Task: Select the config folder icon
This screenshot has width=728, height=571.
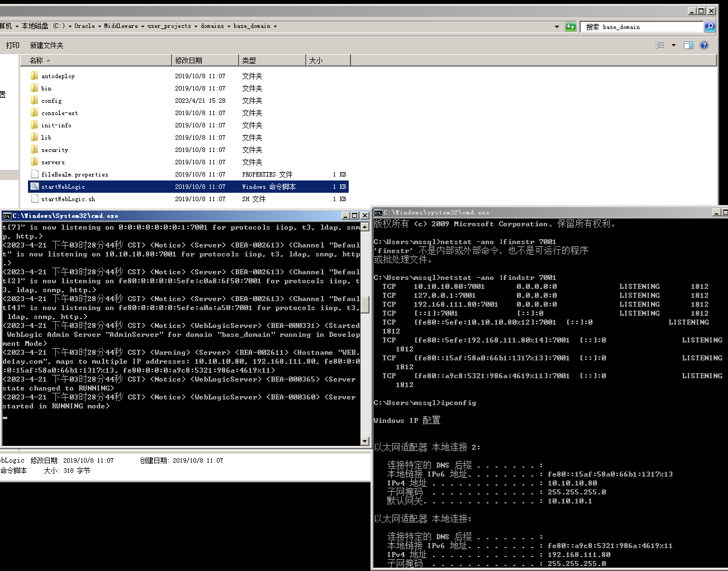Action: click(35, 100)
